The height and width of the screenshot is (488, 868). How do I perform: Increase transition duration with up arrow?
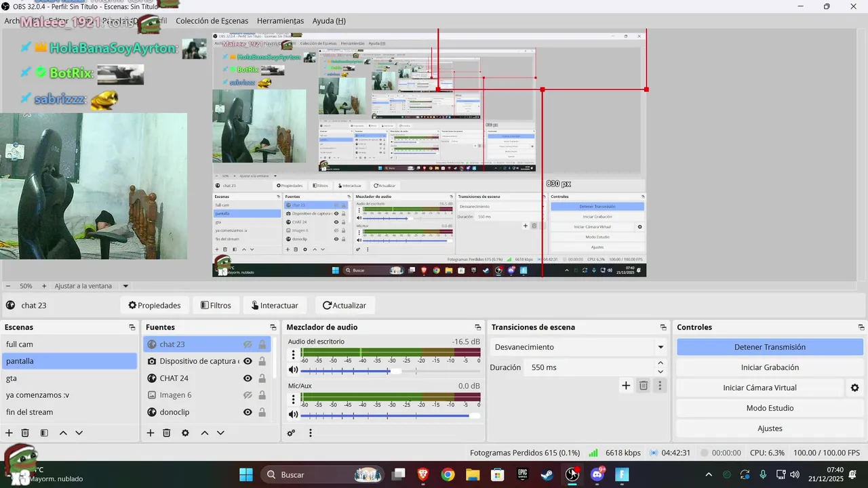tap(660, 363)
